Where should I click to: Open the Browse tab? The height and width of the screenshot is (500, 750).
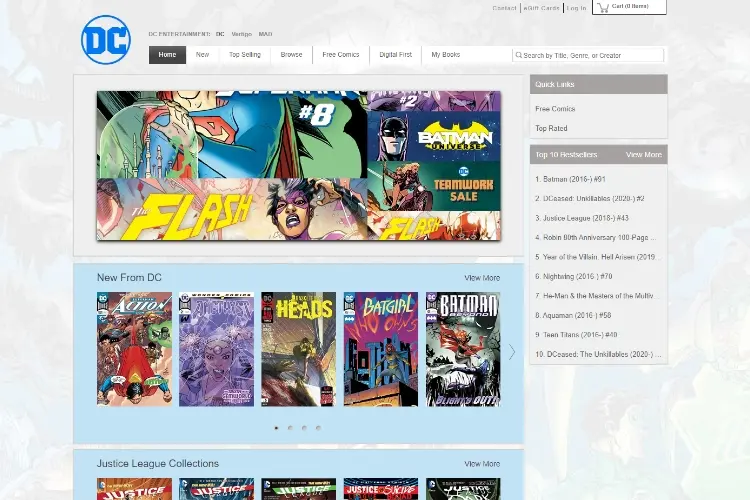pos(291,55)
